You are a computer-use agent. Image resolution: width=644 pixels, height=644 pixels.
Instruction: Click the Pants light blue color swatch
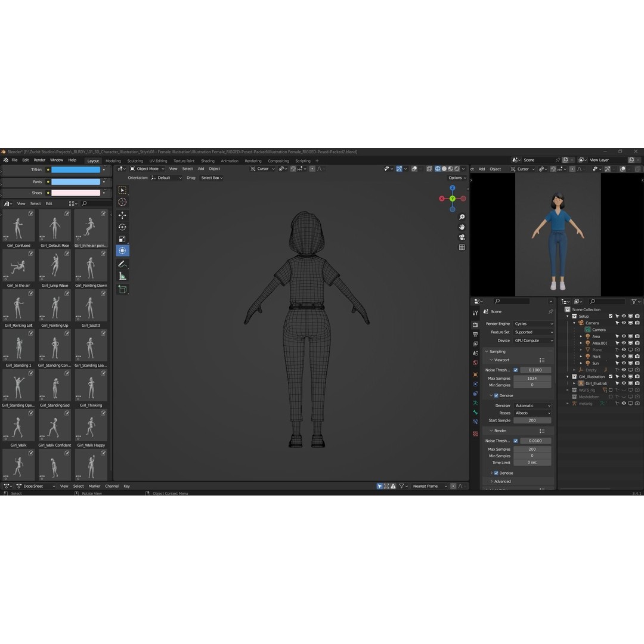point(76,181)
